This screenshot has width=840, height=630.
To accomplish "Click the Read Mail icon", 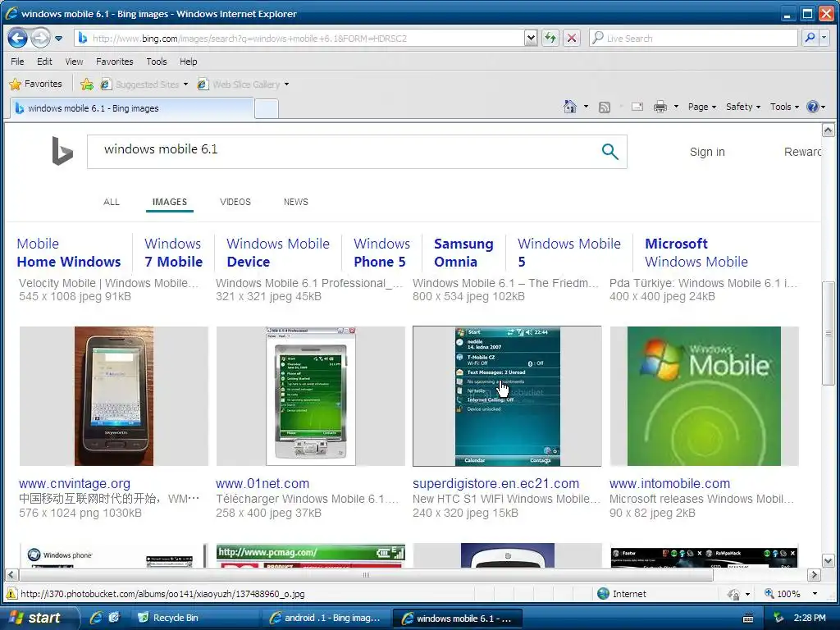I will [637, 107].
